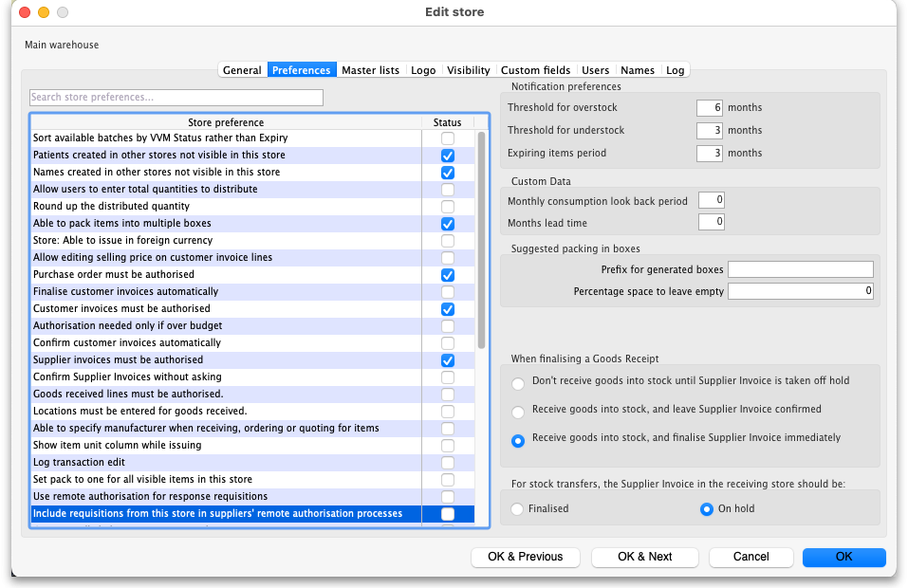The image size is (908, 588).
Task: Click Prefix for generated boxes field
Action: tap(800, 269)
